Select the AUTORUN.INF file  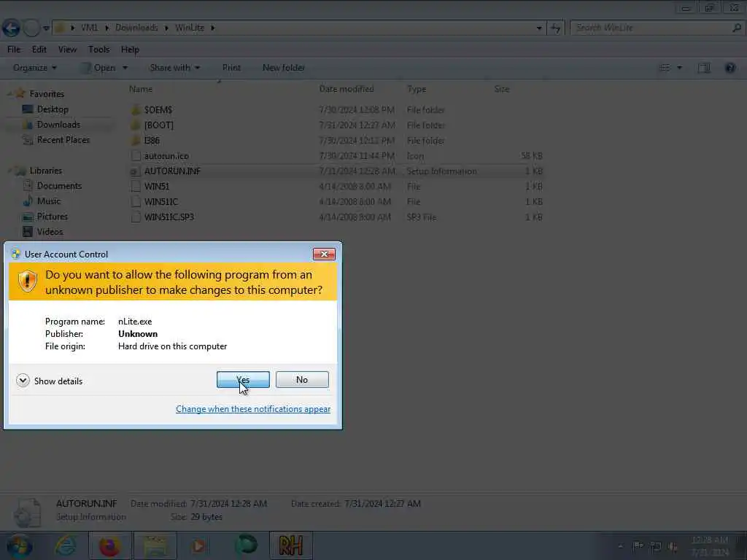point(172,171)
